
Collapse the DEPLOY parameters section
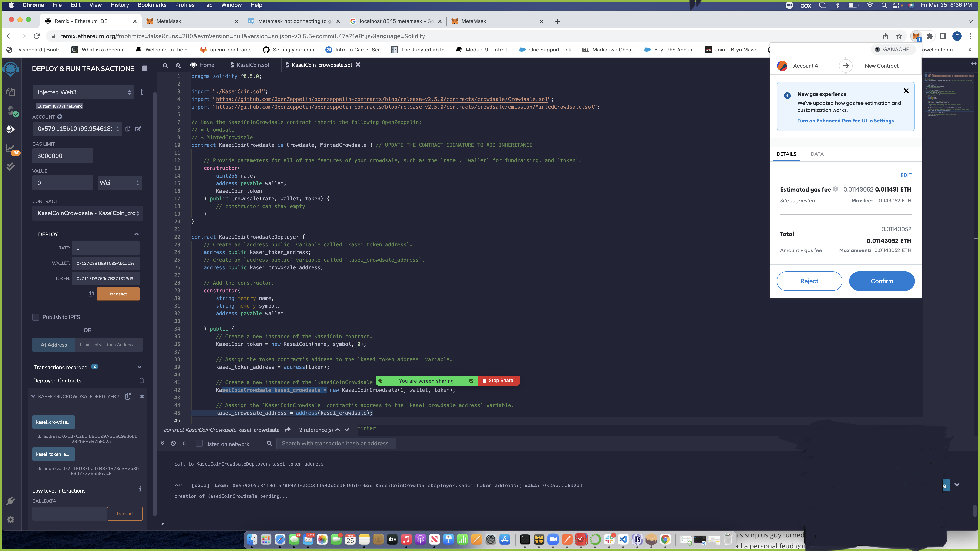point(137,234)
